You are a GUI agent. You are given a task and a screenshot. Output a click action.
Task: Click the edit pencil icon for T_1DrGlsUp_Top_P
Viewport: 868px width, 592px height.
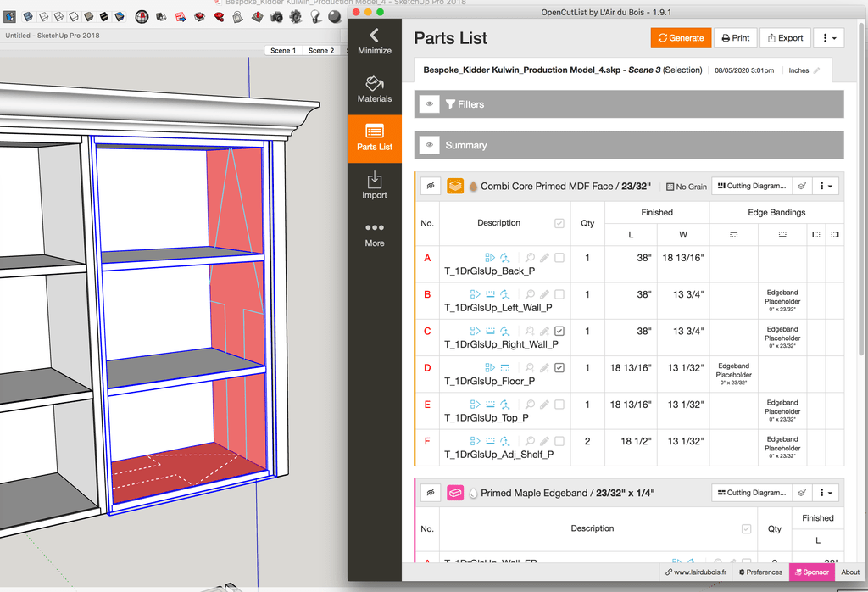pos(545,405)
